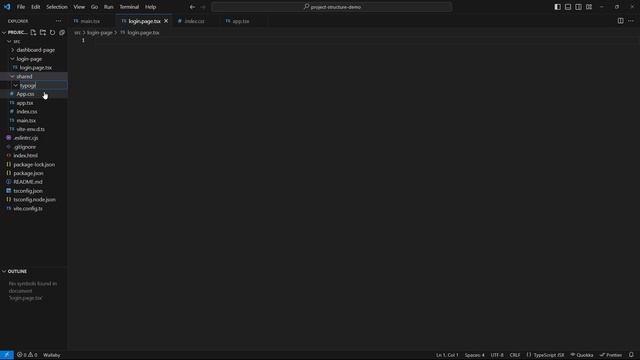Image resolution: width=640 pixels, height=360 pixels.
Task: Collapse the PROJECT section chevron
Action: click(4, 32)
